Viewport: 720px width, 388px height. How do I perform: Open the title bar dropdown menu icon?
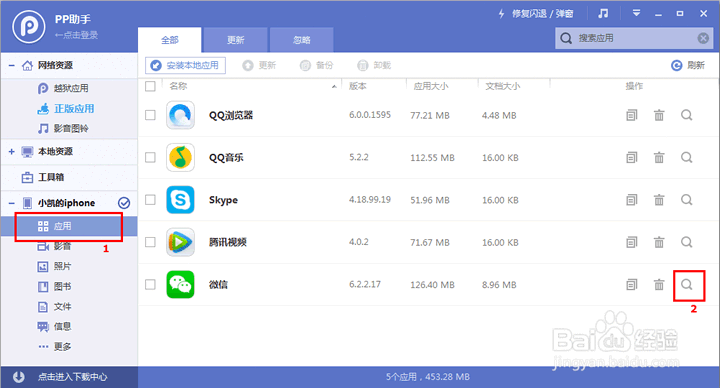(636, 13)
